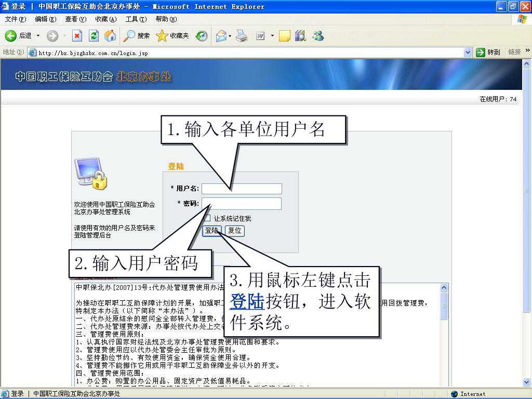Maximize or restore the browser window
The width and height of the screenshot is (532, 399).
[x=513, y=6]
